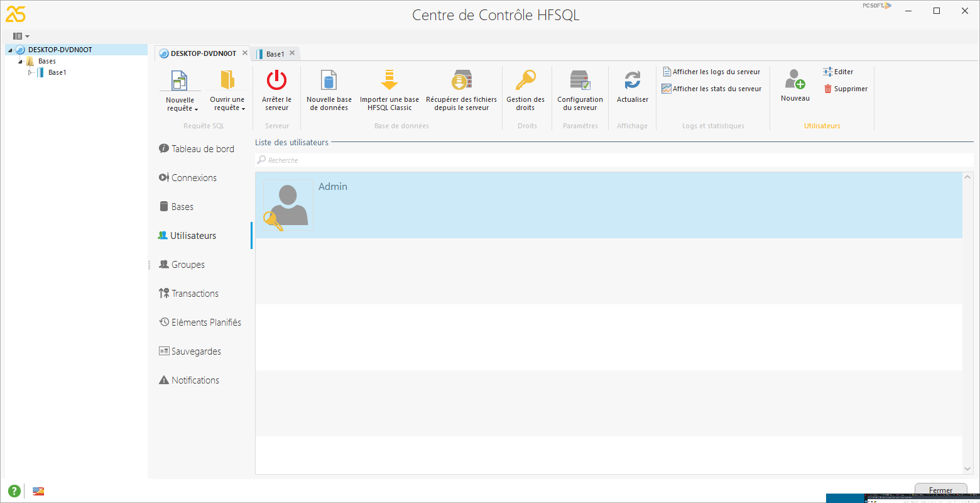
Task: Click the Editer button
Action: (841, 71)
